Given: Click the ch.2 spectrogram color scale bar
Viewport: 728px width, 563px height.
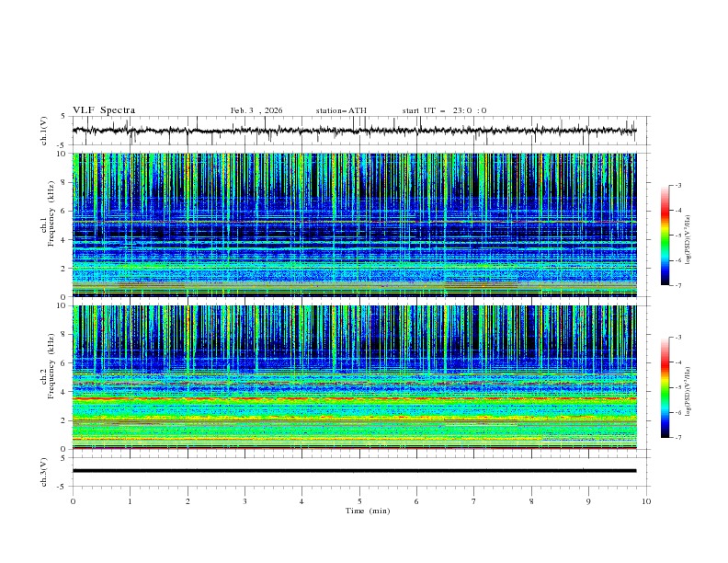Looking at the screenshot, I should pos(665,387).
